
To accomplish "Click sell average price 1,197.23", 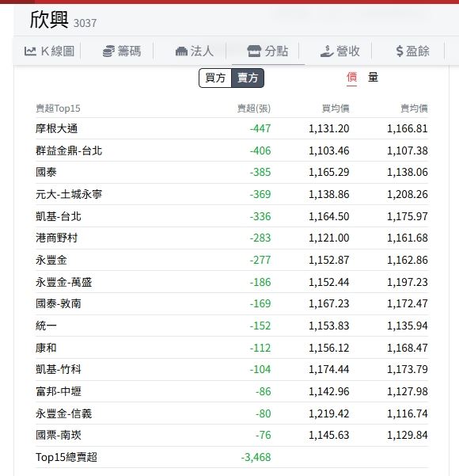I will [407, 282].
